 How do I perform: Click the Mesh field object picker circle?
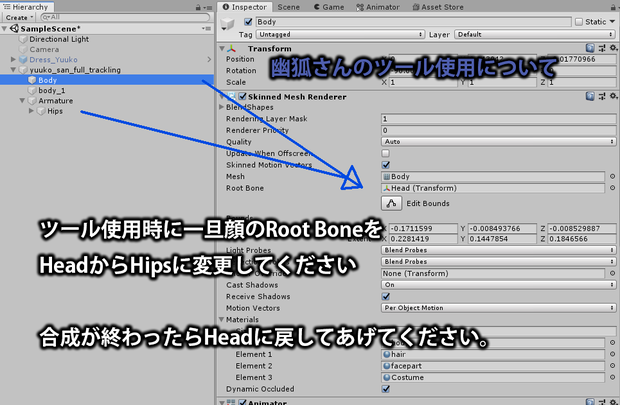click(x=612, y=176)
